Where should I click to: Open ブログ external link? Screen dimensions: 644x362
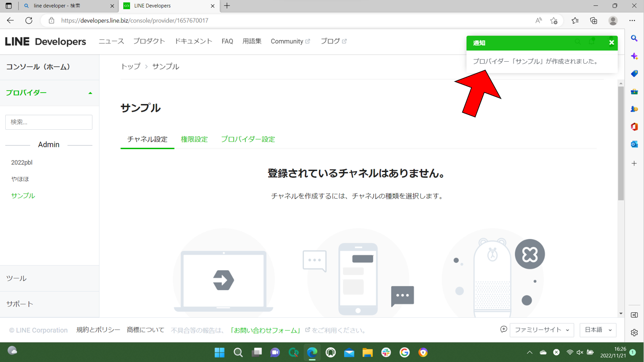point(333,41)
